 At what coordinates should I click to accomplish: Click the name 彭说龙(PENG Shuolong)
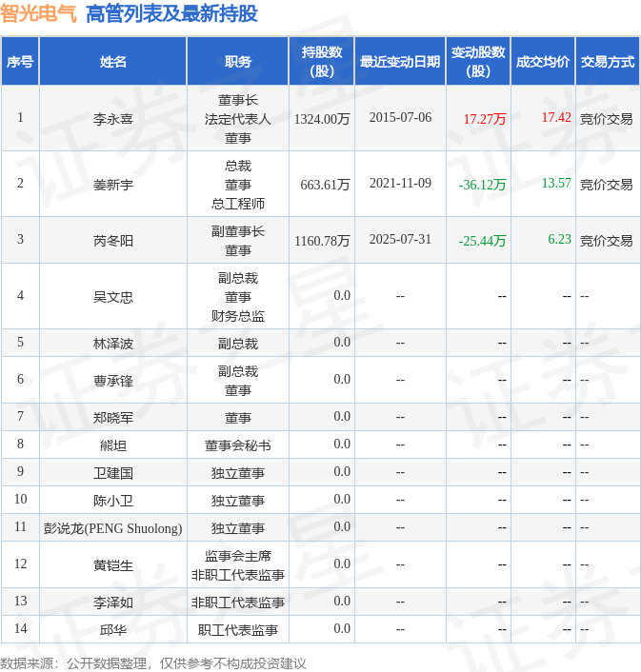tap(112, 528)
